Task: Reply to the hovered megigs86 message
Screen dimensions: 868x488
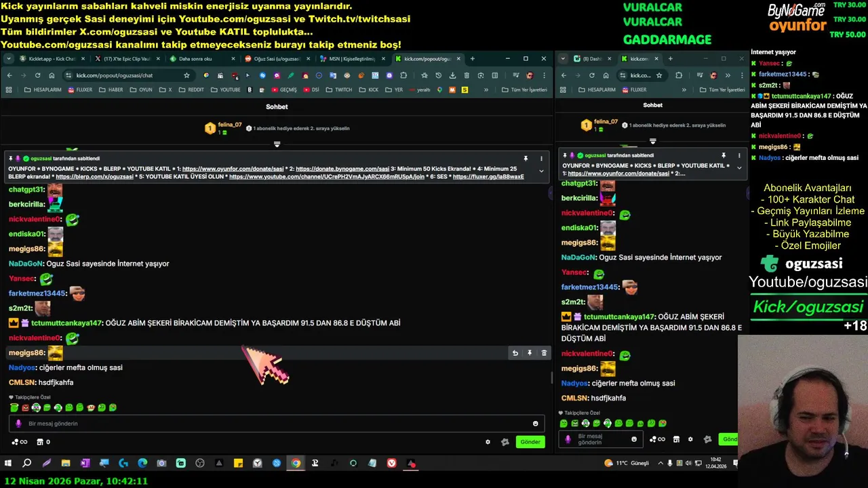Action: point(515,353)
